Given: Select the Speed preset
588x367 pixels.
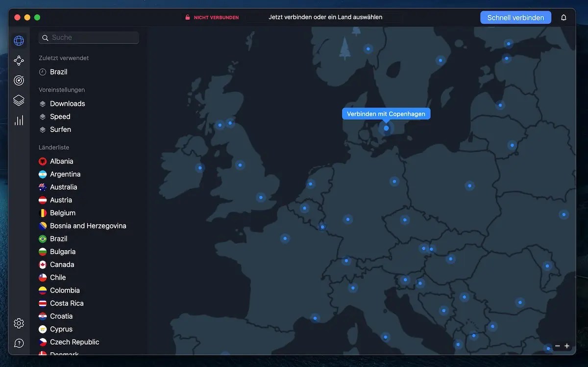Looking at the screenshot, I should pos(55,116).
